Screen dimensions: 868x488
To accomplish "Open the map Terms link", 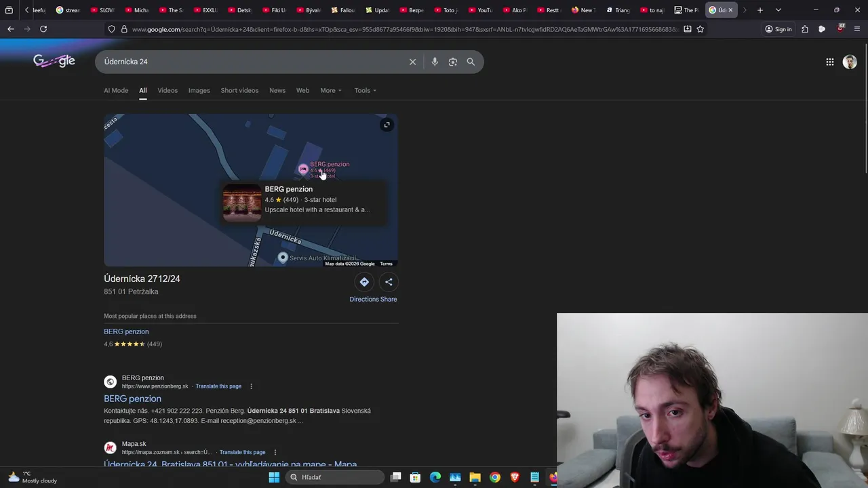I will click(x=386, y=264).
